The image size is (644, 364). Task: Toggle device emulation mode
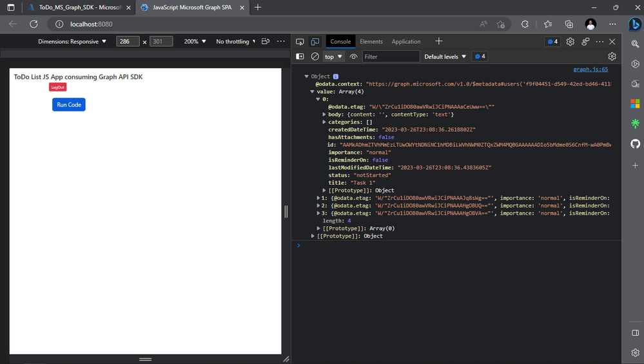(315, 41)
